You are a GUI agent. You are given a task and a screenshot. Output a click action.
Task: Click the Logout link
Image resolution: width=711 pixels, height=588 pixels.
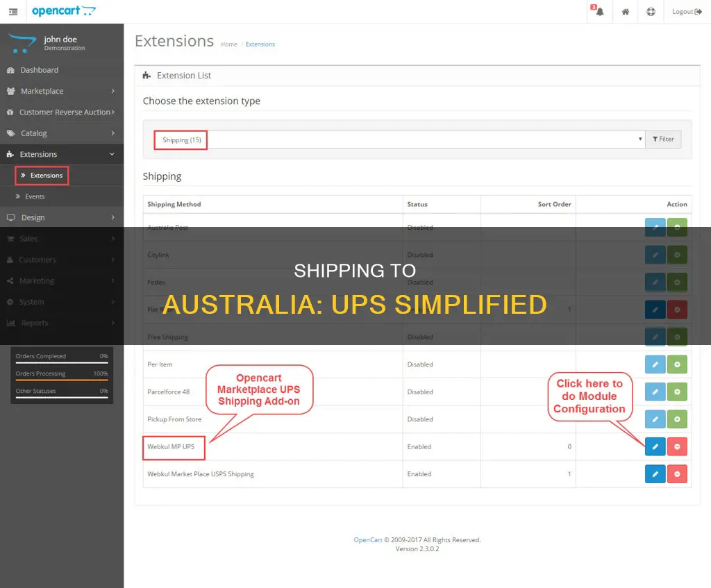(x=687, y=12)
